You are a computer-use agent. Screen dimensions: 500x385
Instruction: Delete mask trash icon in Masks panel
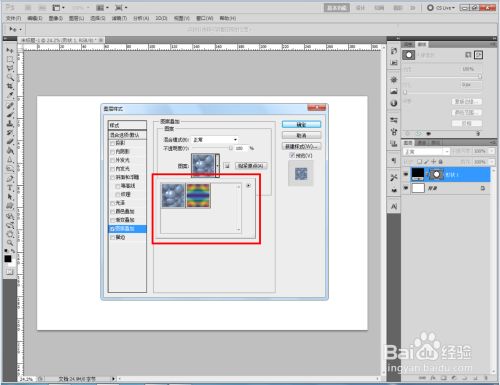478,134
